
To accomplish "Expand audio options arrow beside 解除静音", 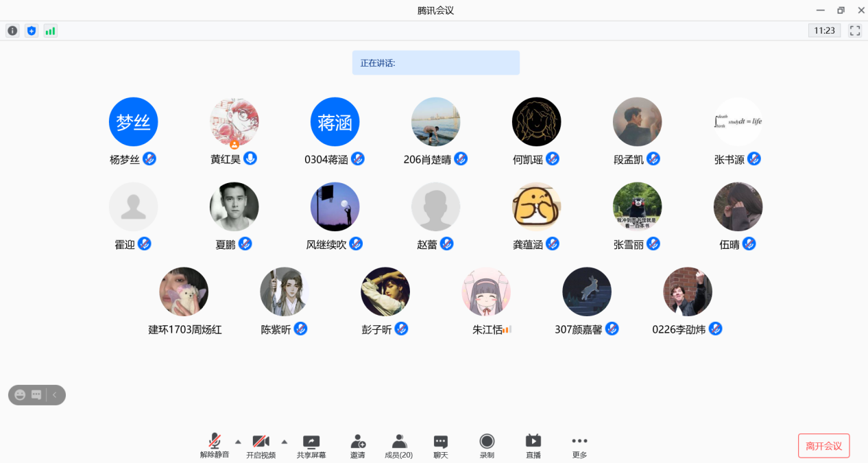I will (238, 441).
